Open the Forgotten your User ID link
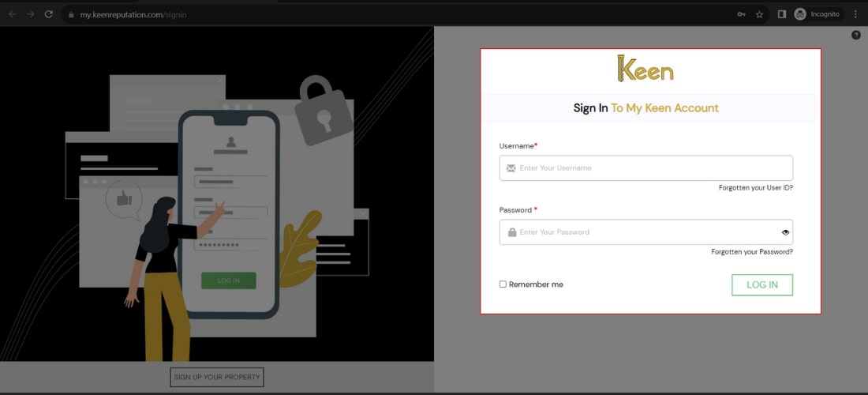 pyautogui.click(x=755, y=188)
